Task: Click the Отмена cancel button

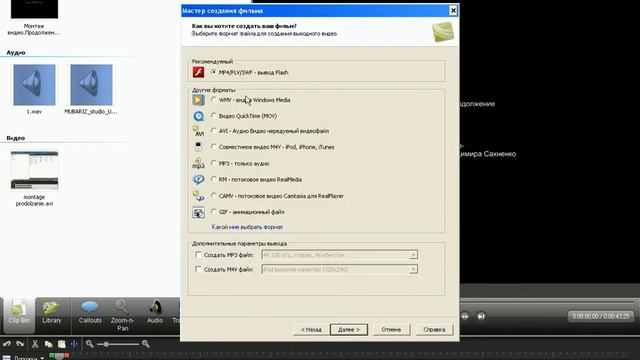Action: point(391,329)
